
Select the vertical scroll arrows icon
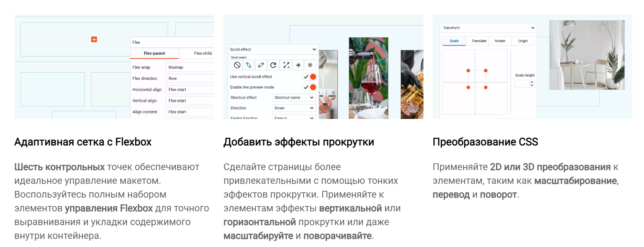[249, 65]
